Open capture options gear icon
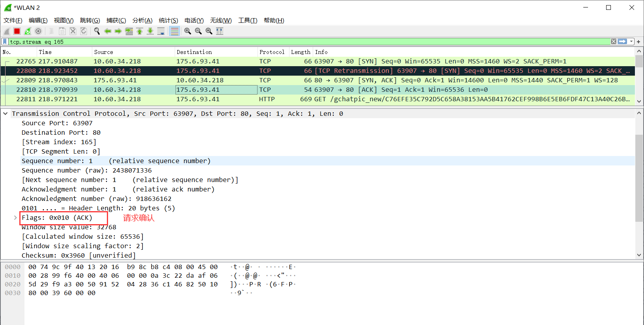 pyautogui.click(x=38, y=31)
